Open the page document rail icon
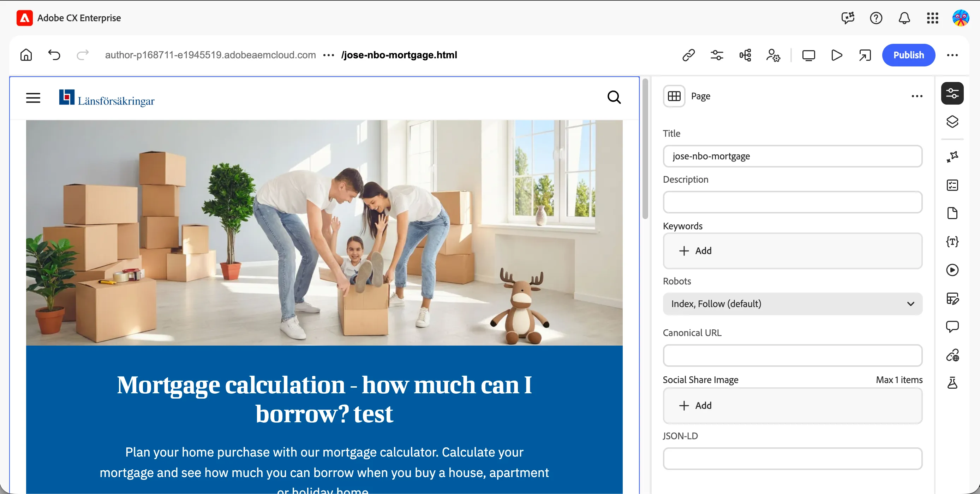Screen dimensions: 980x494 (952, 213)
